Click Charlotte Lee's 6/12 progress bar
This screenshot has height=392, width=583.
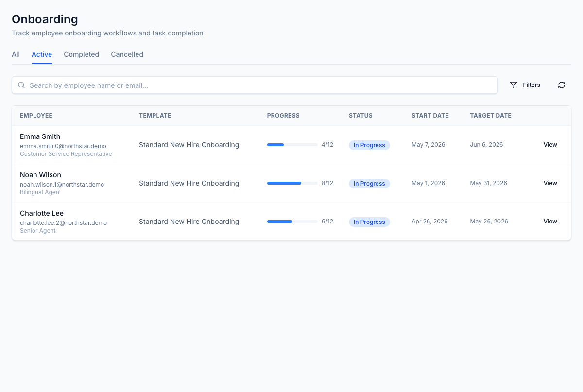[x=292, y=222]
